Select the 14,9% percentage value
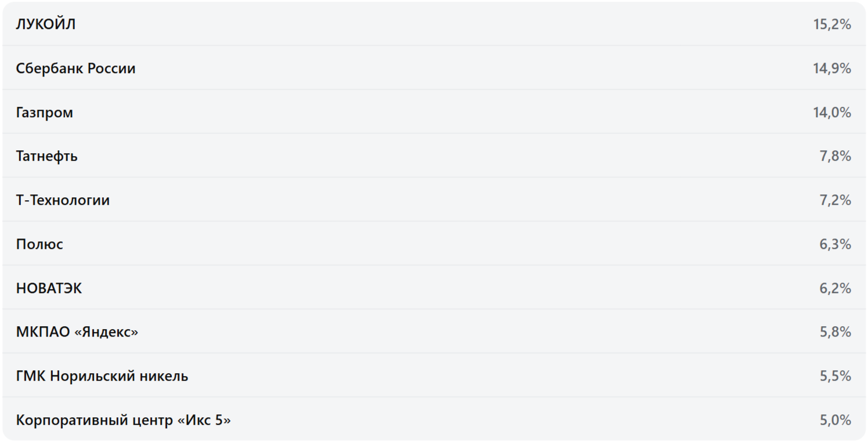This screenshot has width=868, height=444. 831,68
